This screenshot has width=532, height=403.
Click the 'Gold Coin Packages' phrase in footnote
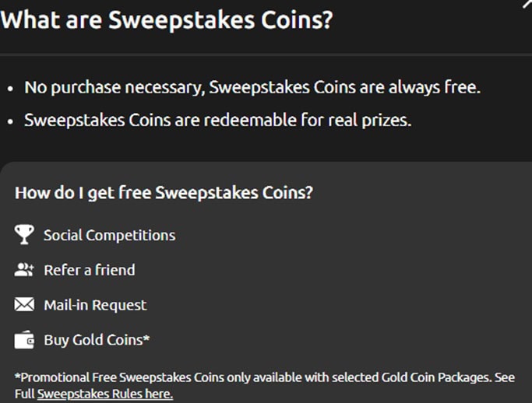point(436,377)
